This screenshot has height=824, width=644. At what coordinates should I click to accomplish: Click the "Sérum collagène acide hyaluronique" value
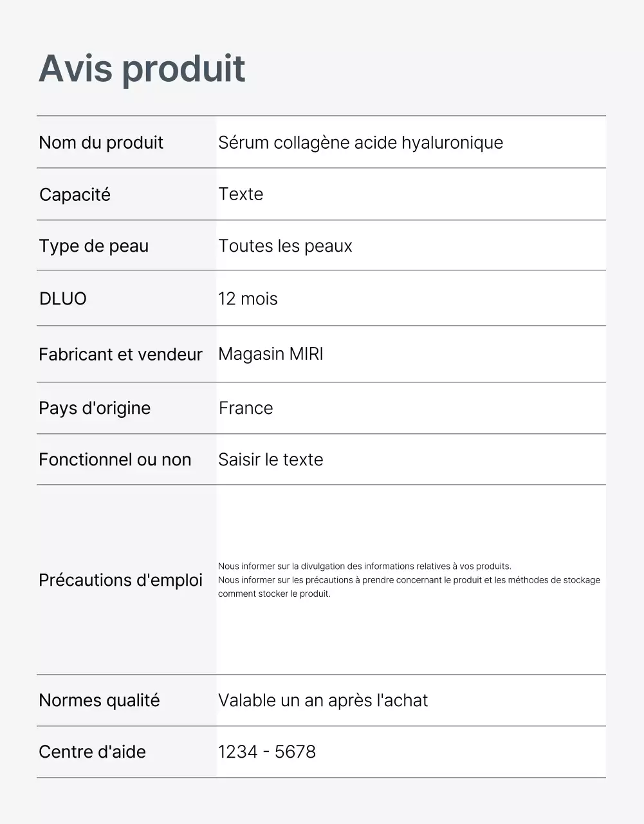point(360,142)
